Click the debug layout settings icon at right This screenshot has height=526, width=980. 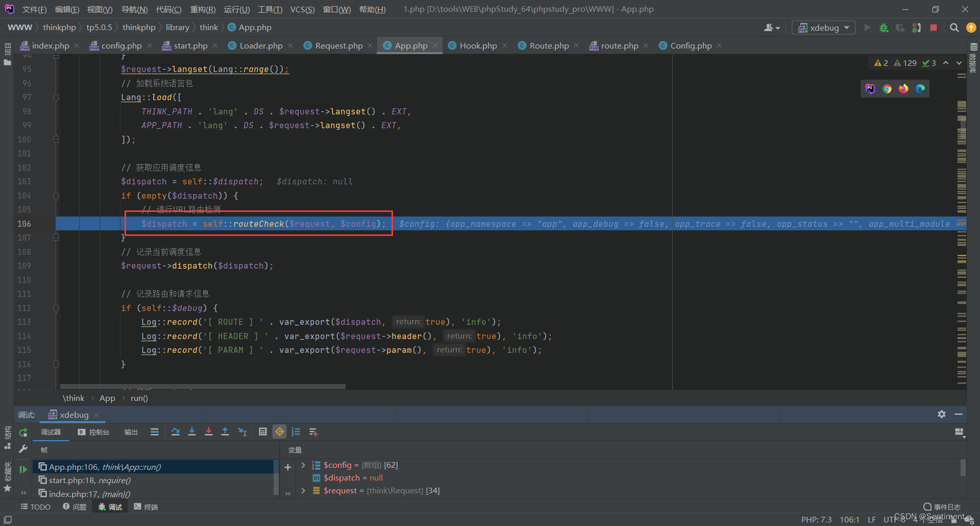(960, 433)
